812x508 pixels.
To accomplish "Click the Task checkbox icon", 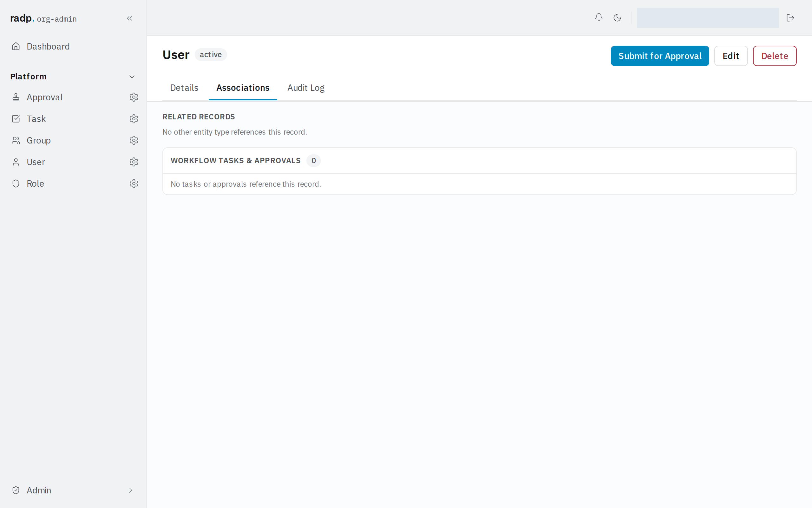I will [x=16, y=119].
